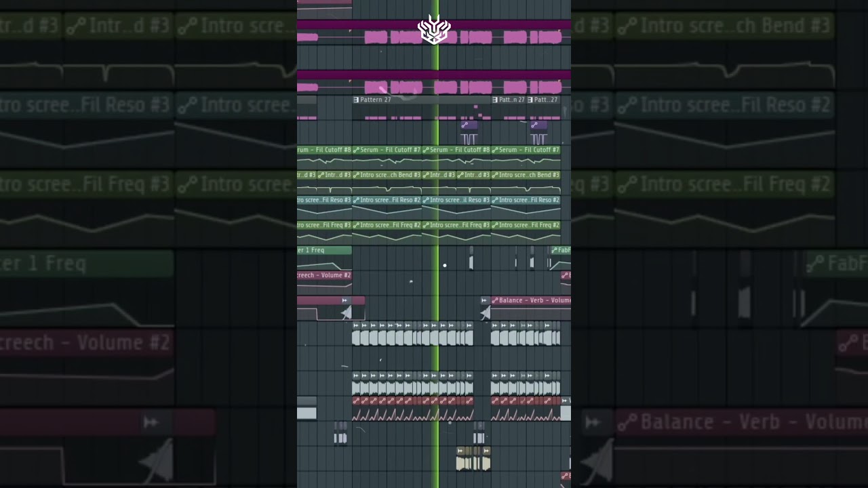Select 'Intro scree..Fil Reso #2' clip right of playhead
The image size is (868, 488).
click(x=526, y=200)
